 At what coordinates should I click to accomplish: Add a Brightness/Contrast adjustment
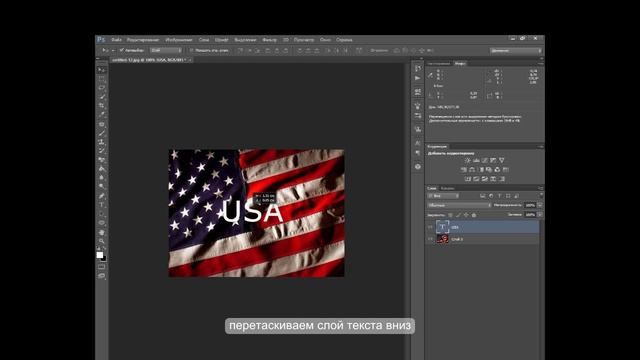(467, 160)
